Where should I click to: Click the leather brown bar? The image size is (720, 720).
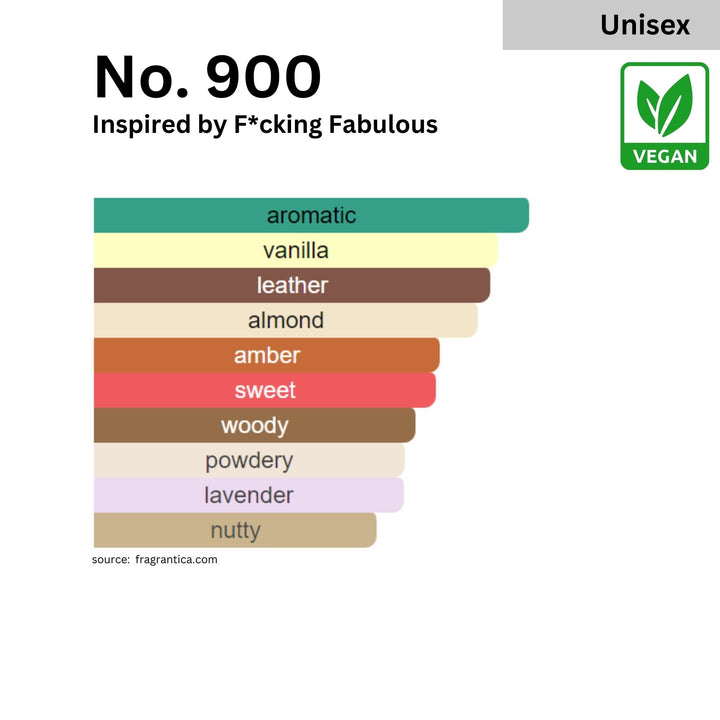pos(292,285)
